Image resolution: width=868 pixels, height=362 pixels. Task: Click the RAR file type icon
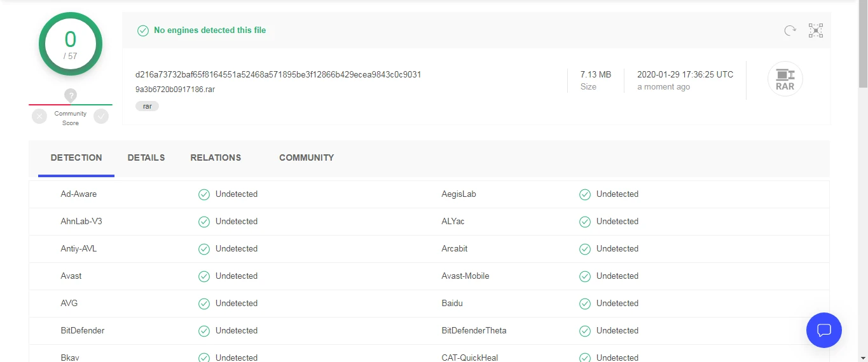[785, 79]
